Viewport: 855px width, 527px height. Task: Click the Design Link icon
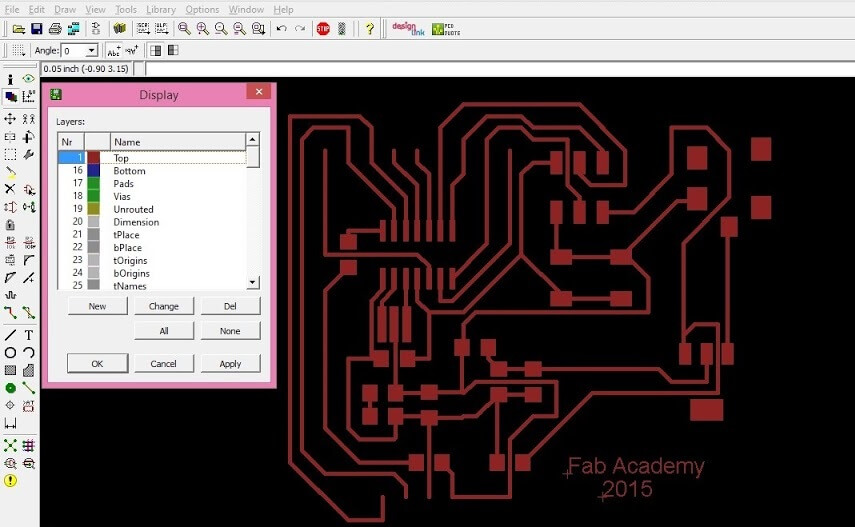408,29
